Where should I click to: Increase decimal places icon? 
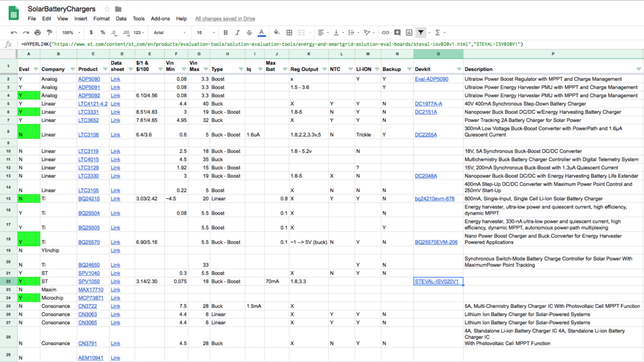pos(126,33)
